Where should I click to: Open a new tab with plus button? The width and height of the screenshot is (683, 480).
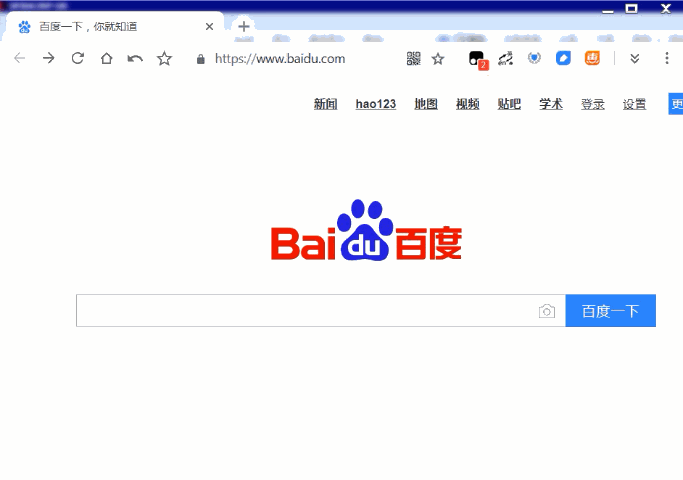(244, 27)
